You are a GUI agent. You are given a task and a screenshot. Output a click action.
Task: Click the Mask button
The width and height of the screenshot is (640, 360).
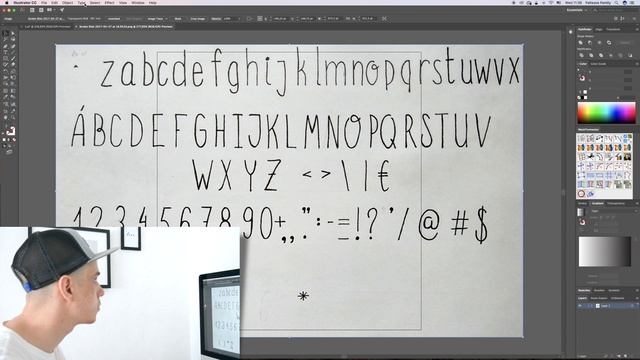point(178,19)
